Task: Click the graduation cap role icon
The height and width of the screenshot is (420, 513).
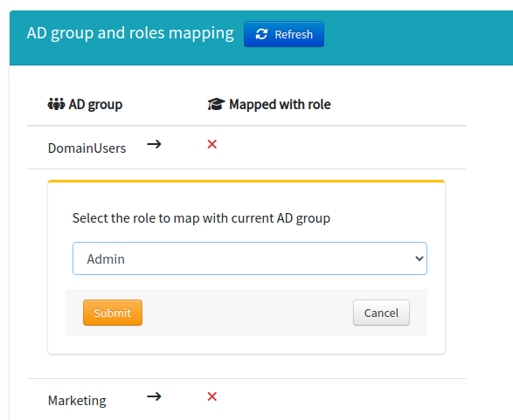Action: [x=216, y=104]
